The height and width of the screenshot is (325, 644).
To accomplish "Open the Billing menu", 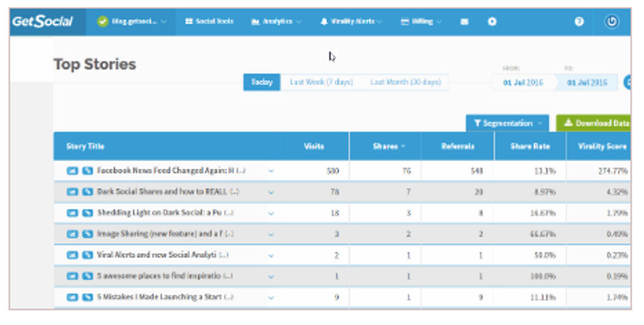I will coord(421,21).
